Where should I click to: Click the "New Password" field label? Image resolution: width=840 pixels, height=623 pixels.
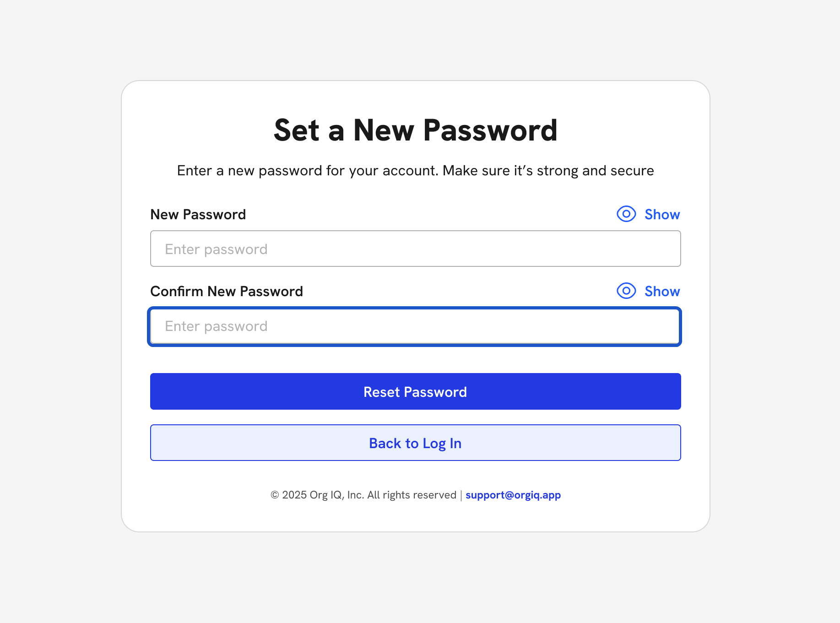tap(198, 214)
